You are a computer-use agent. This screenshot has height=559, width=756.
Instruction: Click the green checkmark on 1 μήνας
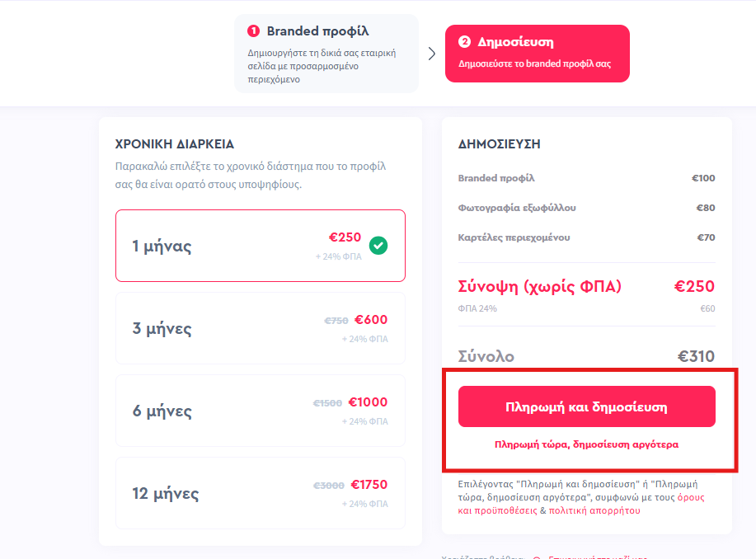[378, 246]
